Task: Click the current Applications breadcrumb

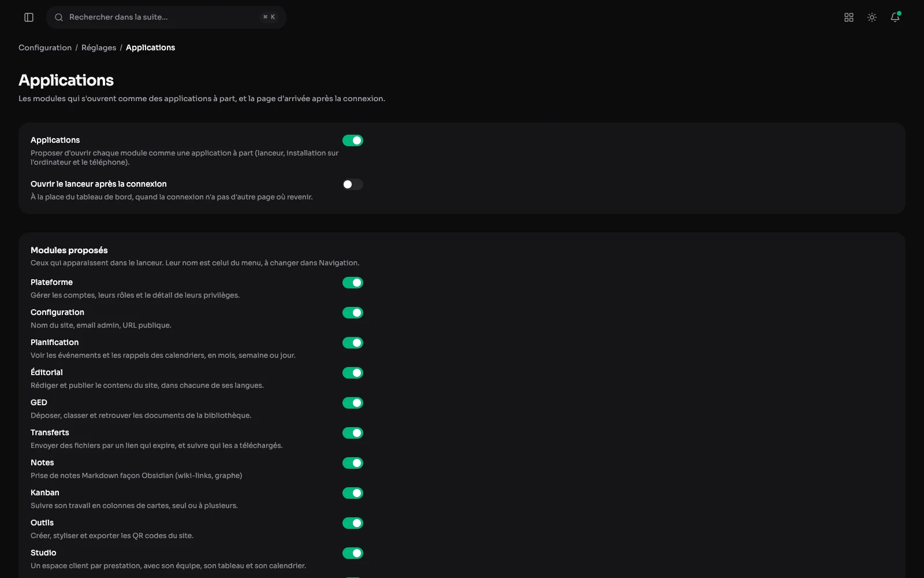Action: (x=150, y=47)
